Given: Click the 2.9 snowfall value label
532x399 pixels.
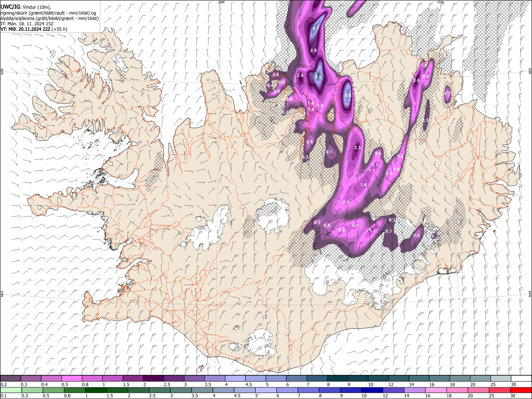Looking at the screenshot, I should click(313, 50).
